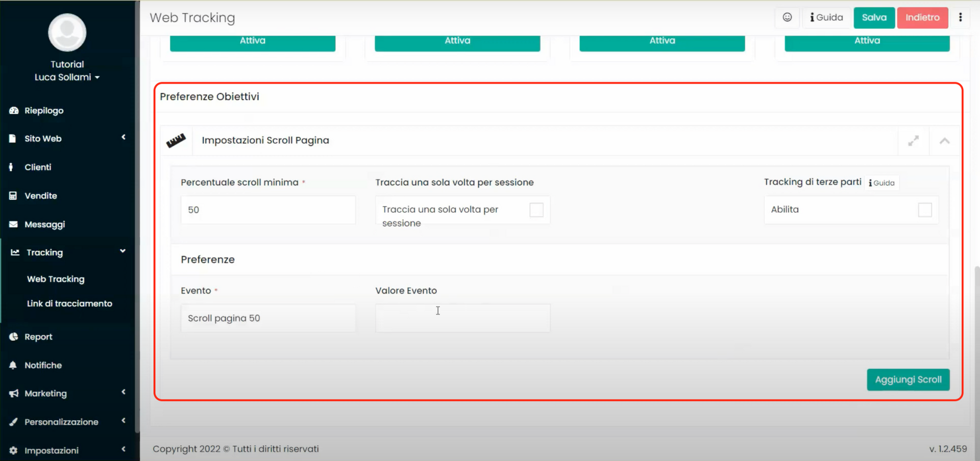
Task: Enable Traccia una sola volta per sessione
Action: point(536,210)
